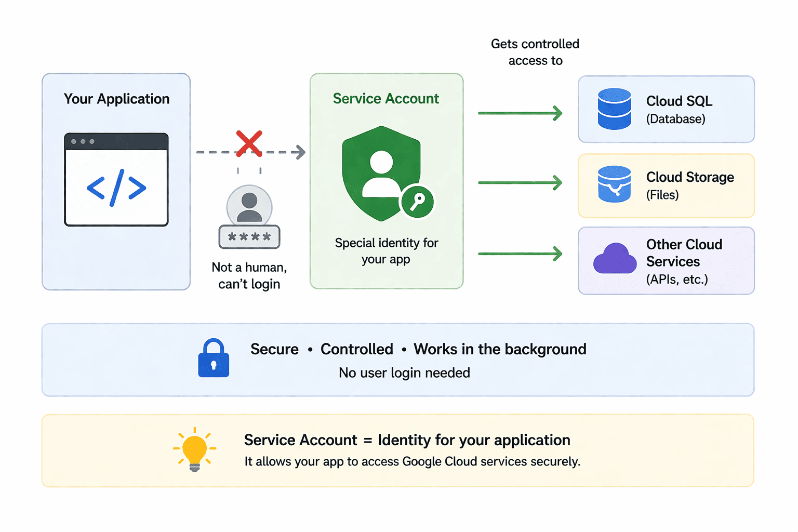Click the green arrow toward Cloud Storage
The height and width of the screenshot is (532, 798).
tap(521, 182)
